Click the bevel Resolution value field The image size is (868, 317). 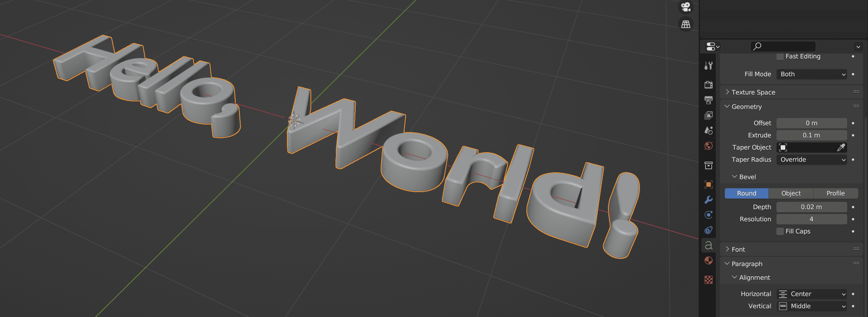coord(811,219)
